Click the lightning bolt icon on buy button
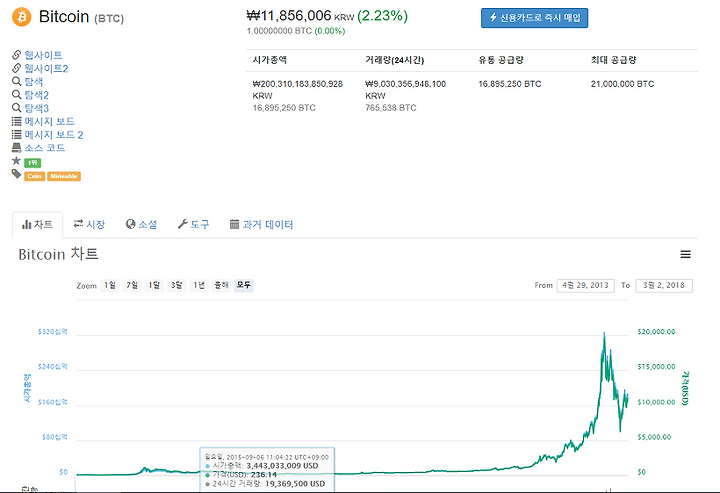720x493 pixels. [x=494, y=17]
